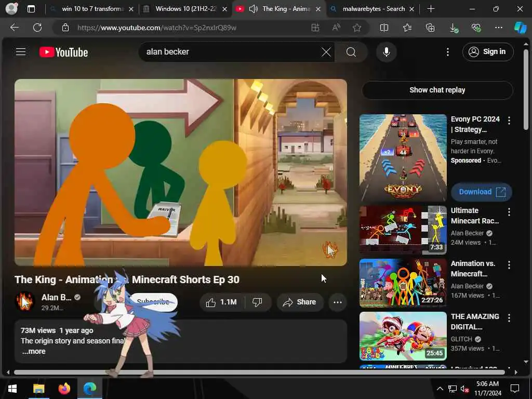Open options for Evony ad
The image size is (532, 399).
tap(509, 121)
